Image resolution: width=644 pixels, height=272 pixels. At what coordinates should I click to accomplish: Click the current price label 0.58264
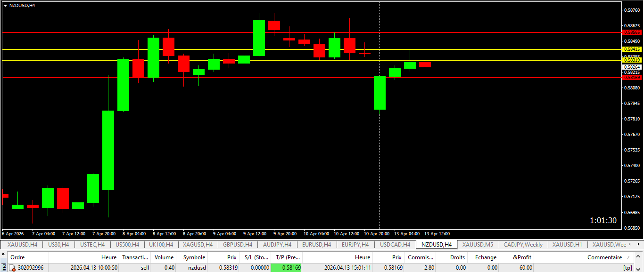click(632, 67)
